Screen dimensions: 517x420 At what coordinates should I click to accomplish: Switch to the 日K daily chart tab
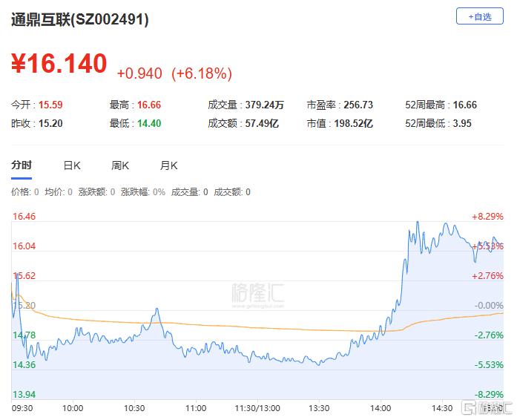pyautogui.click(x=71, y=165)
